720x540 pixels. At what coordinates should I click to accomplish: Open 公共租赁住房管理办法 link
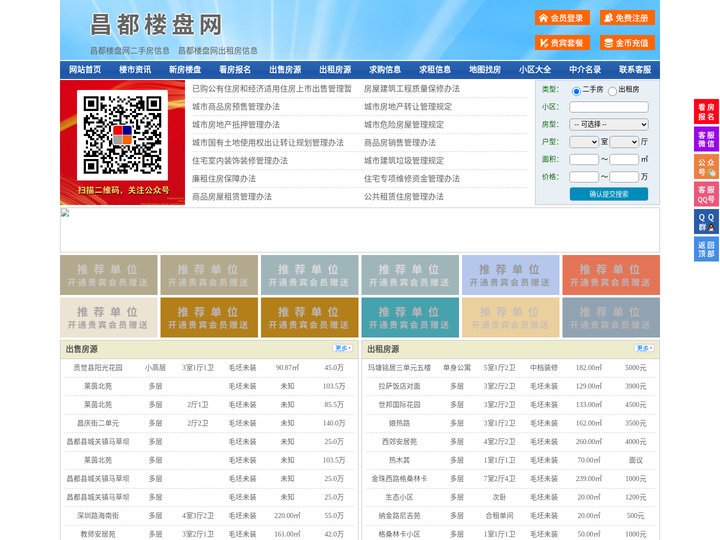[404, 197]
